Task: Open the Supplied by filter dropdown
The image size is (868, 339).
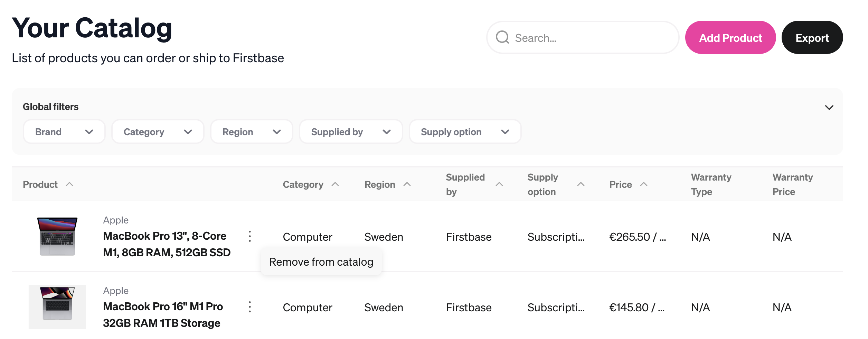Action: click(x=351, y=132)
